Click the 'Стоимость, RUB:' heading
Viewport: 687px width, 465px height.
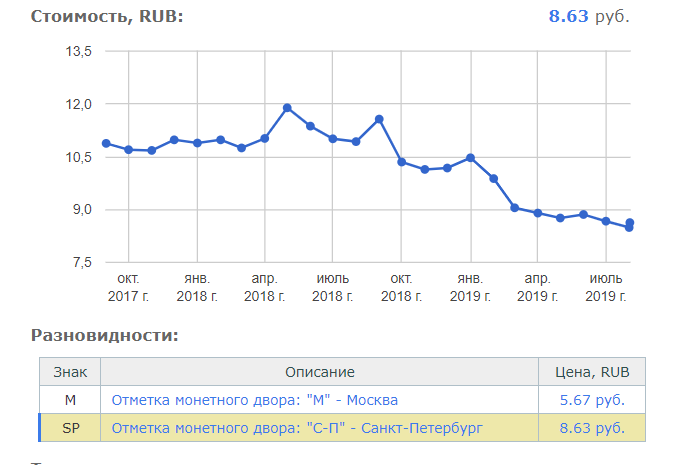[x=107, y=17]
